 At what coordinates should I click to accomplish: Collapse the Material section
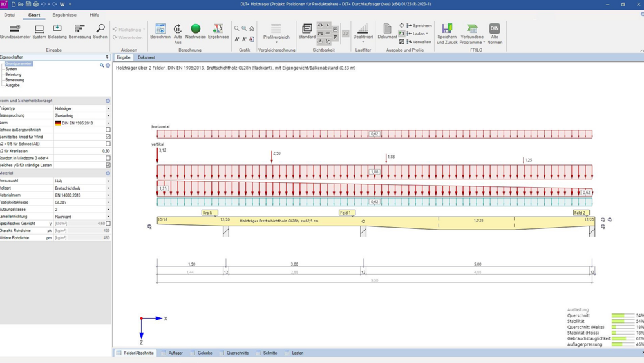pos(108,173)
